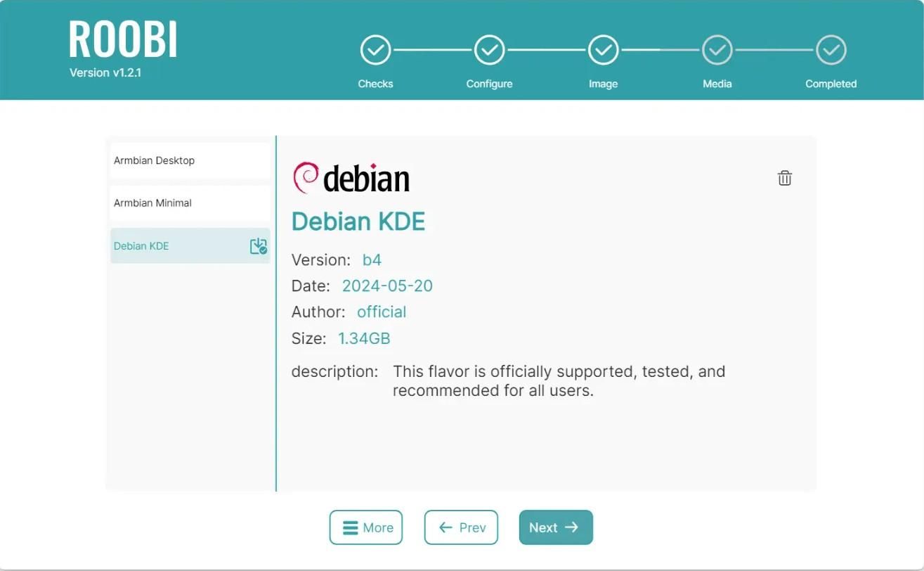
Task: Select Armbian Minimal in image list
Action: click(x=190, y=203)
